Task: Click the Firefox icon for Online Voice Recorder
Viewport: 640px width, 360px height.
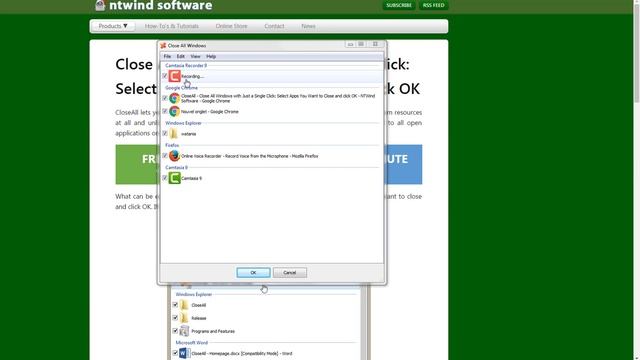Action: coord(175,156)
